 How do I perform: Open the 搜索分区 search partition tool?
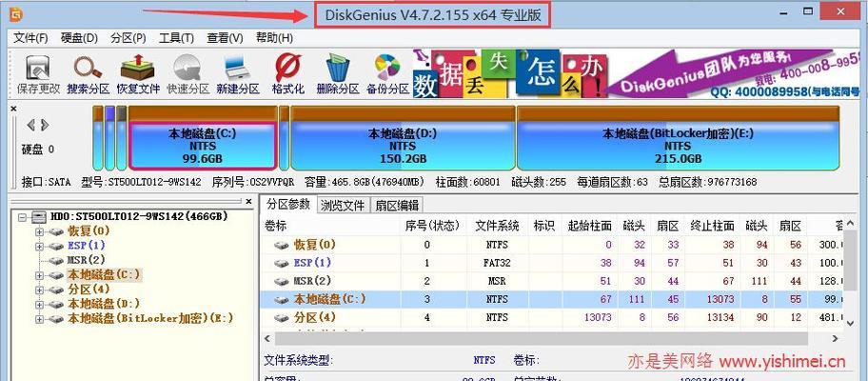88,74
